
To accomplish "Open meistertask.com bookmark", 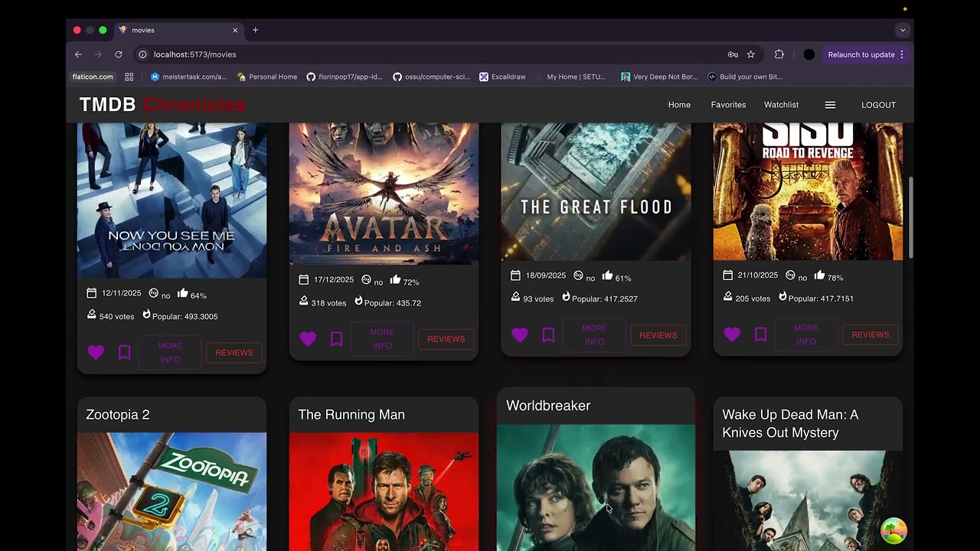I will pyautogui.click(x=188, y=77).
